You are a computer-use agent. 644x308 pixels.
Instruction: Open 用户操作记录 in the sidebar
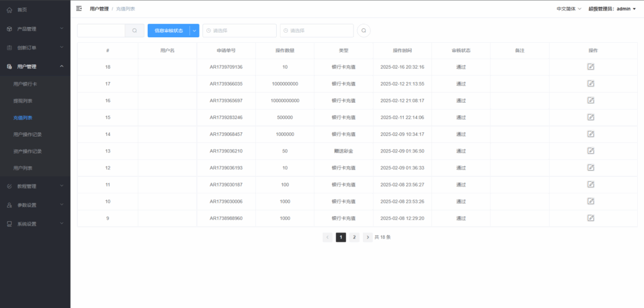pyautogui.click(x=28, y=134)
